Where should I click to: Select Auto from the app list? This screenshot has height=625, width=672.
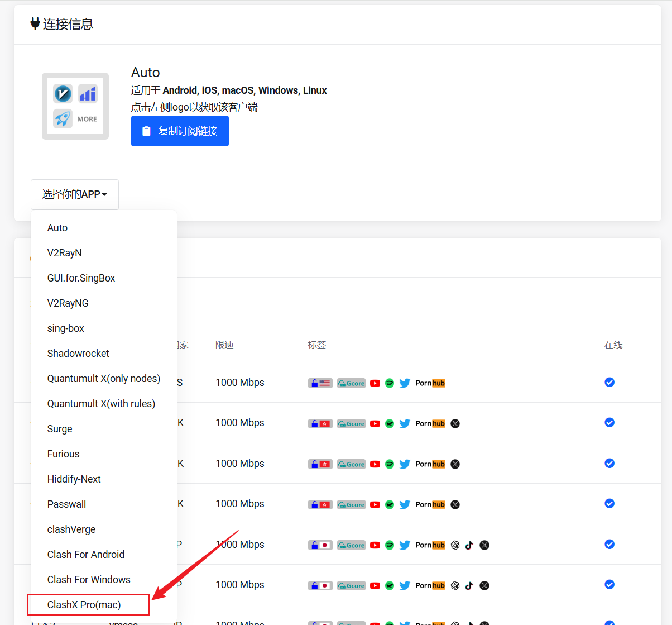tap(104, 228)
